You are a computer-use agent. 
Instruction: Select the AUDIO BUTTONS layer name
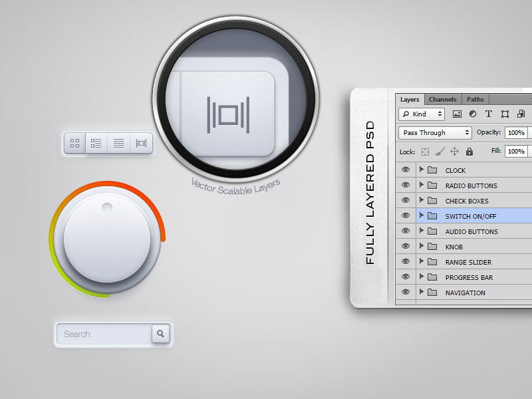pyautogui.click(x=471, y=231)
